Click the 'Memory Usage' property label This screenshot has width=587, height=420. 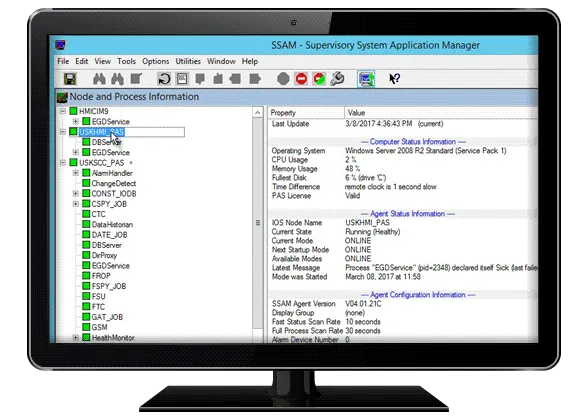tap(295, 169)
